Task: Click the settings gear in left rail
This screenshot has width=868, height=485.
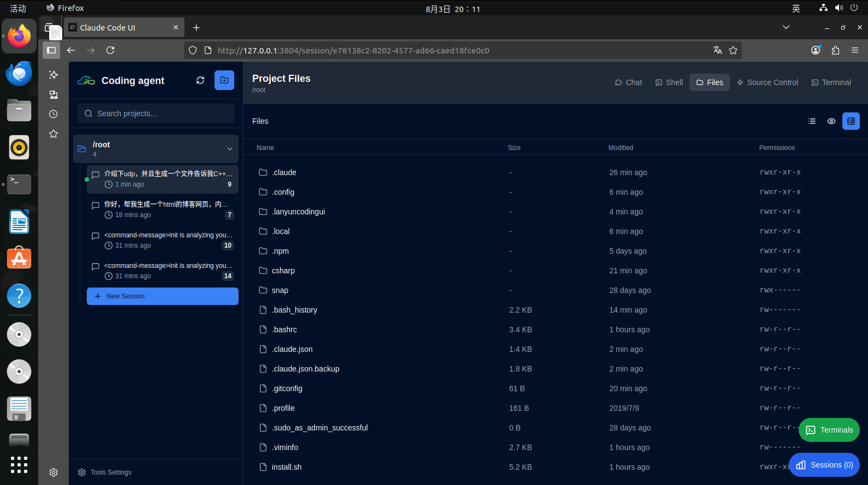Action: point(53,472)
